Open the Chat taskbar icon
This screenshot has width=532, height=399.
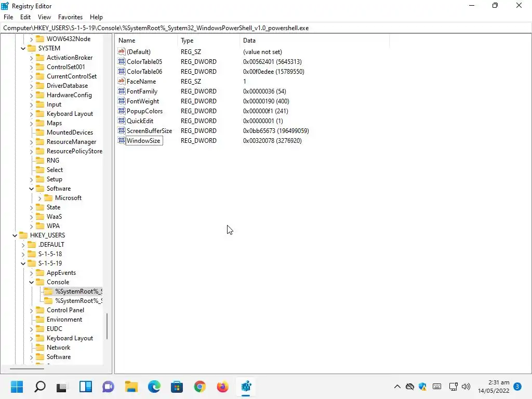click(x=108, y=387)
